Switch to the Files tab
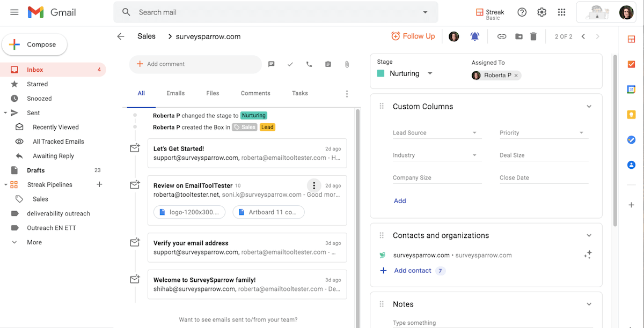The image size is (644, 328). pos(213,93)
